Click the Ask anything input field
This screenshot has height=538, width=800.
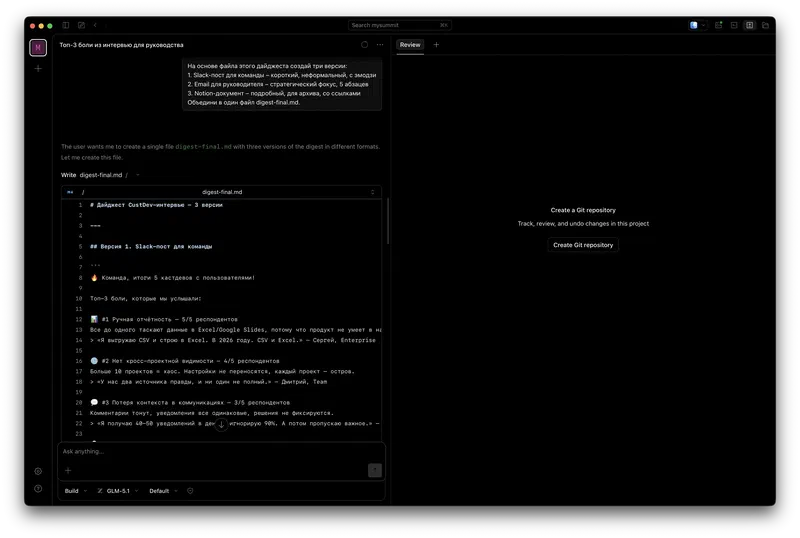[221, 452]
